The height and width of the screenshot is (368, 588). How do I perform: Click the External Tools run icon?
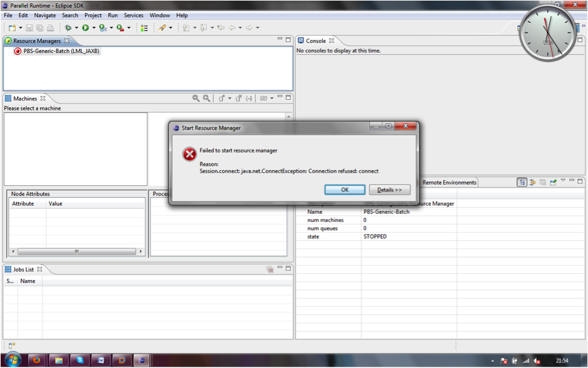click(120, 27)
